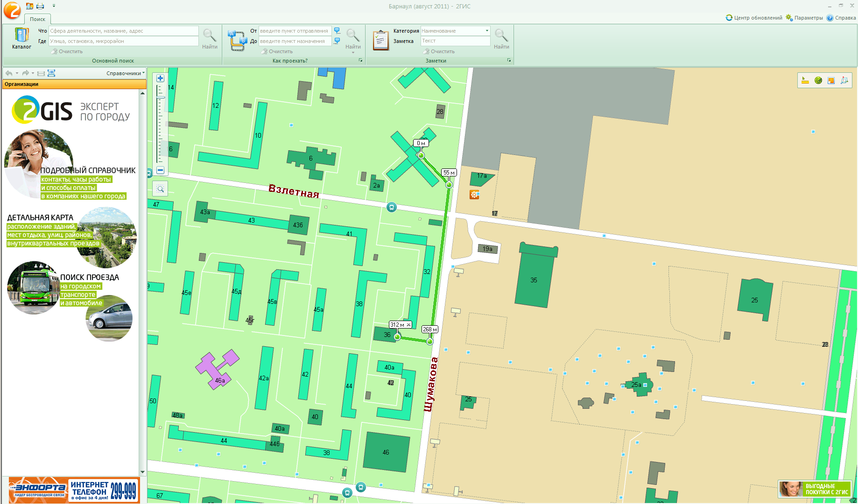The height and width of the screenshot is (504, 858).
Task: Open Параметры settings
Action: [804, 18]
